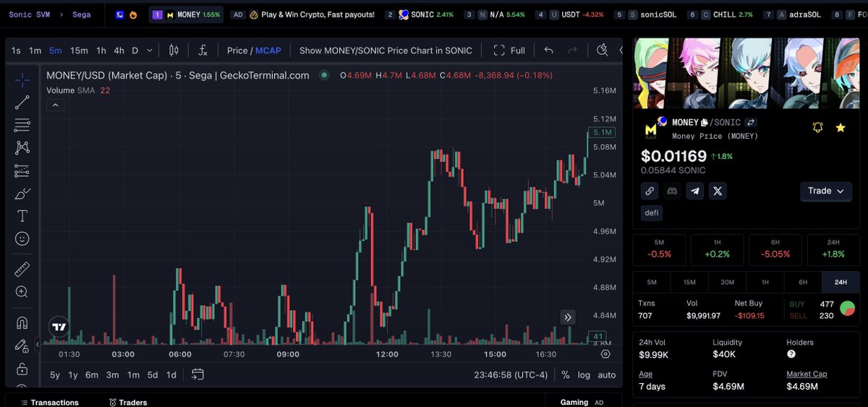Viewport: 868px width, 407px height.
Task: Open the Fibonacci retracement tool group
Action: 22,125
